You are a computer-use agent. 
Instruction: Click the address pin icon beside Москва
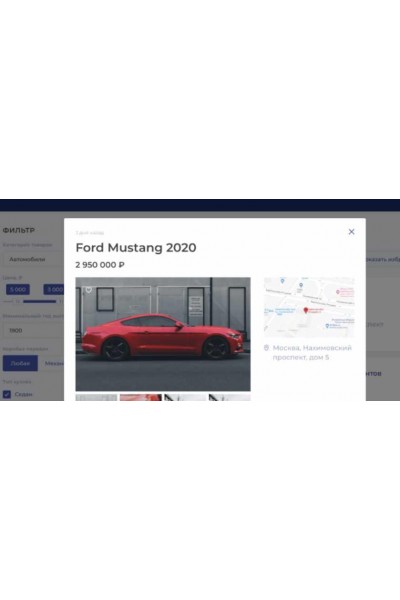(x=266, y=348)
